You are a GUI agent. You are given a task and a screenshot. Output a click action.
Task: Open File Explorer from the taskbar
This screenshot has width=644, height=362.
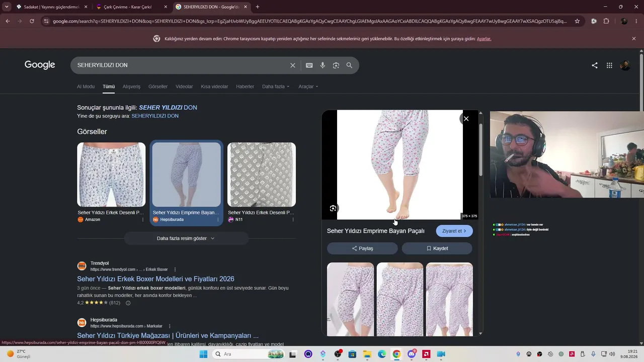pyautogui.click(x=367, y=354)
